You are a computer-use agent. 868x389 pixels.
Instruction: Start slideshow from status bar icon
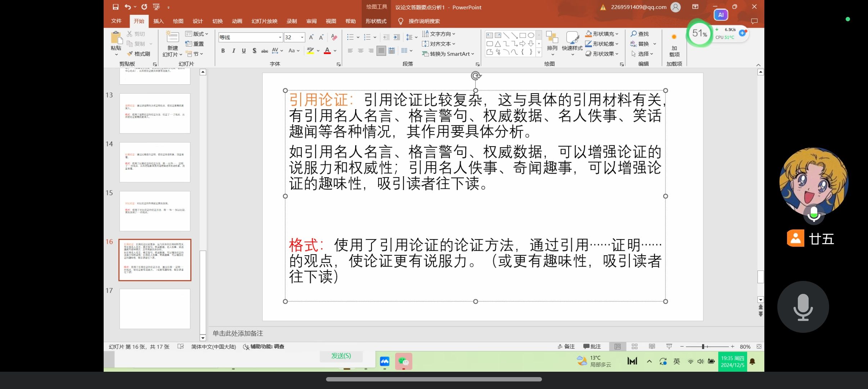point(669,346)
